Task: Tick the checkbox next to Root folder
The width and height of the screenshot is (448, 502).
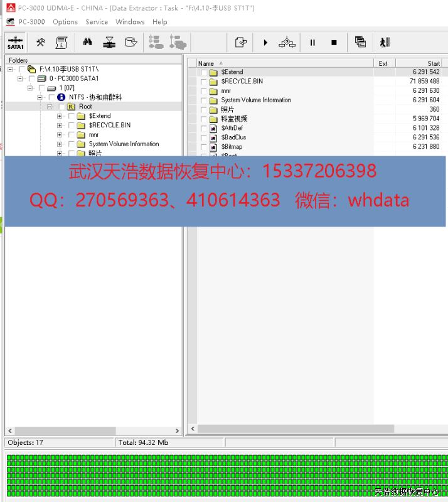Action: click(61, 107)
